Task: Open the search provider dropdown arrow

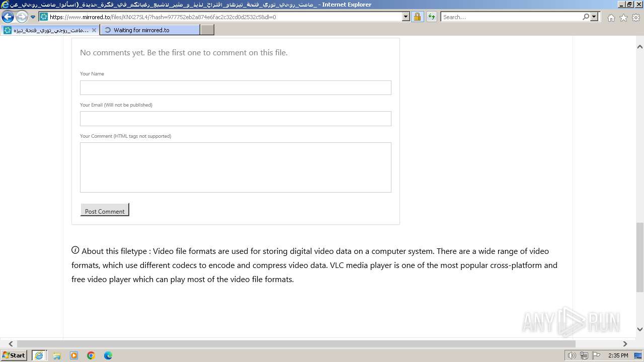Action: coord(595,17)
